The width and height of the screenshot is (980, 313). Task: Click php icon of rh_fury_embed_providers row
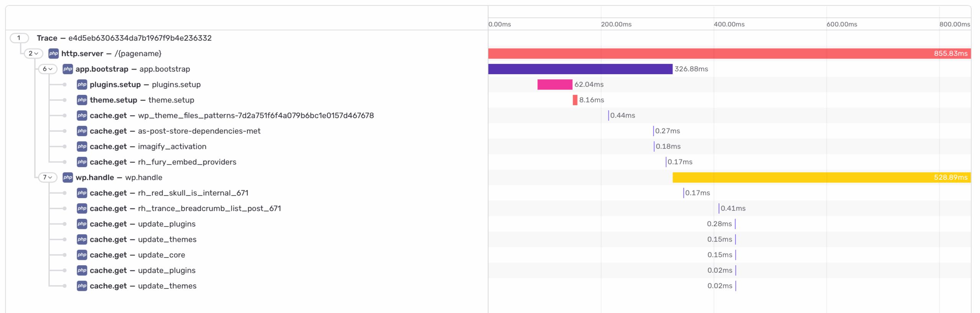82,162
